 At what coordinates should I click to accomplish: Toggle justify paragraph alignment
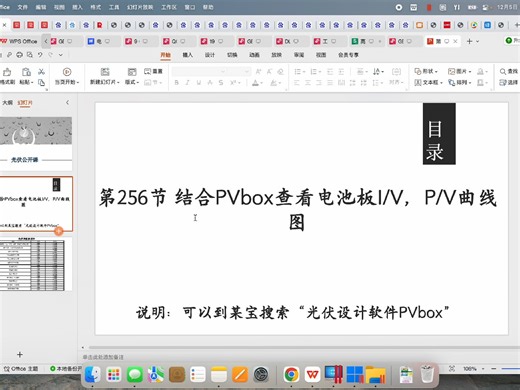click(330, 83)
